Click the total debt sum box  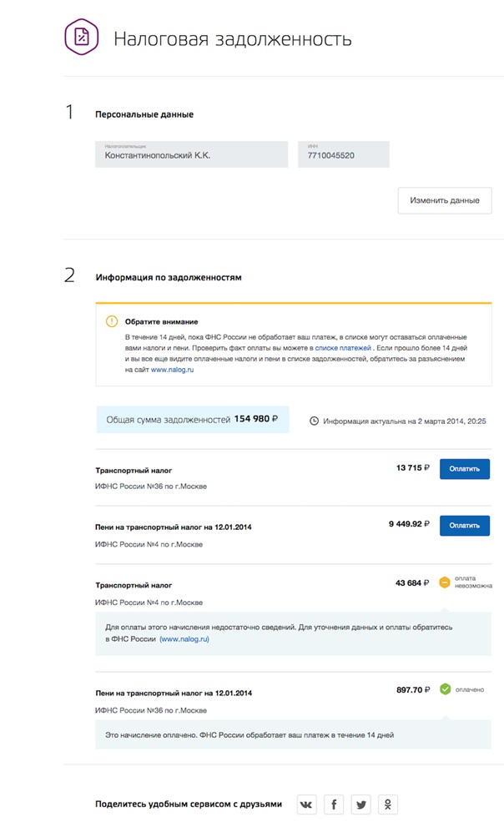click(x=193, y=419)
